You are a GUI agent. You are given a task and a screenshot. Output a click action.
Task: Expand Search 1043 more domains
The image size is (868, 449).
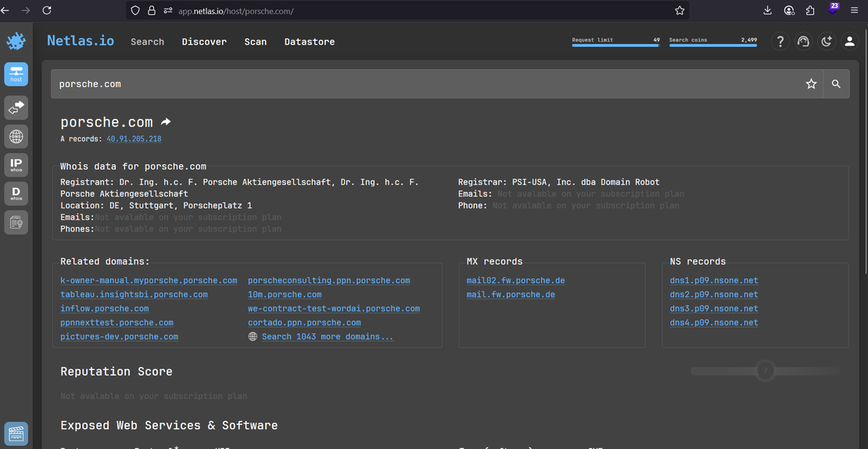(327, 337)
